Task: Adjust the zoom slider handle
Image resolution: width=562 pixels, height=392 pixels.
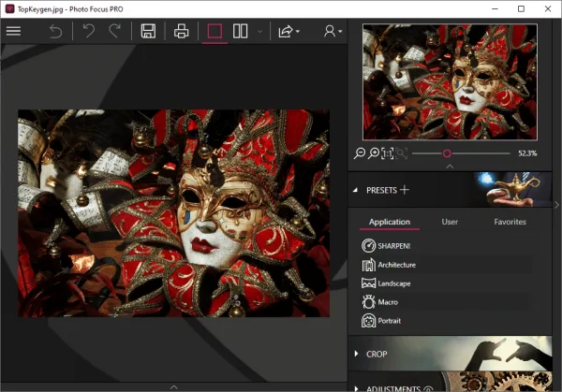Action: click(x=447, y=153)
